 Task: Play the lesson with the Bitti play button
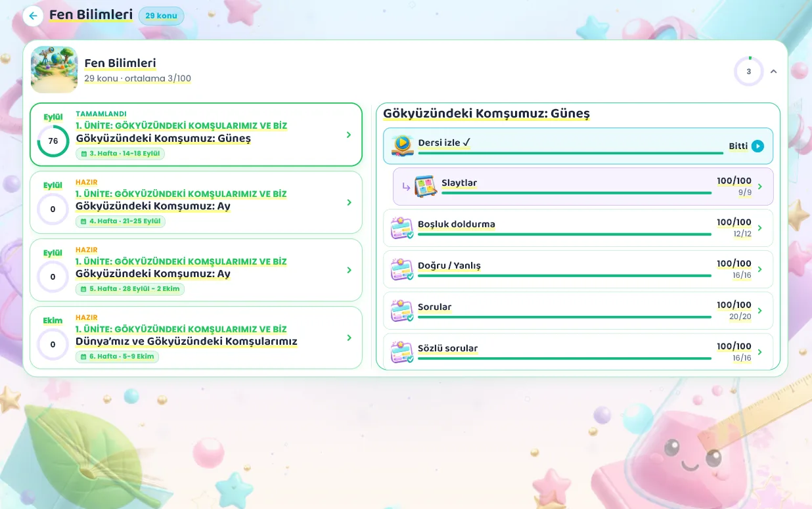pyautogui.click(x=758, y=146)
